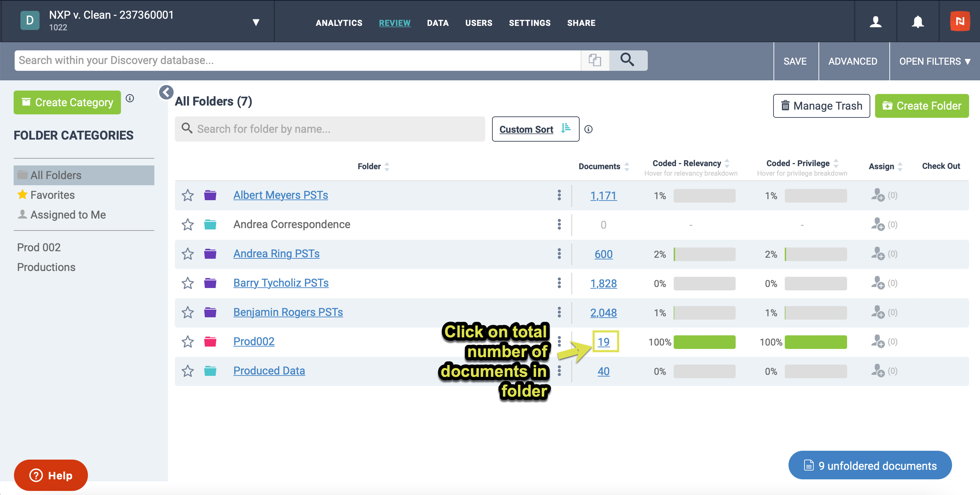
Task: Click the search magnifier button
Action: point(628,60)
